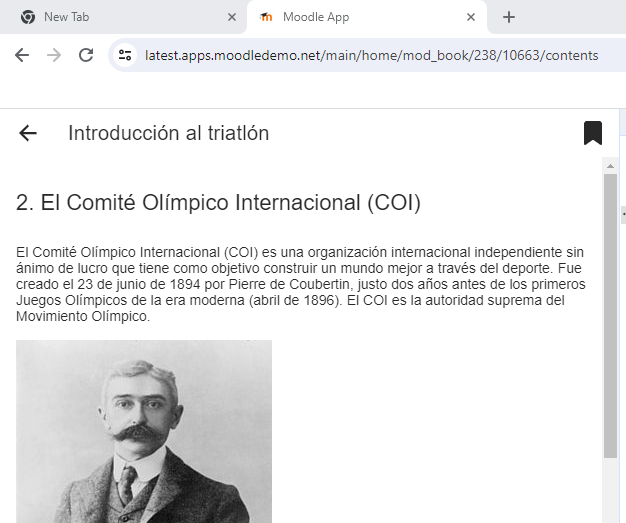
Task: Click the 'Introducción al triatlón' title
Action: click(168, 133)
